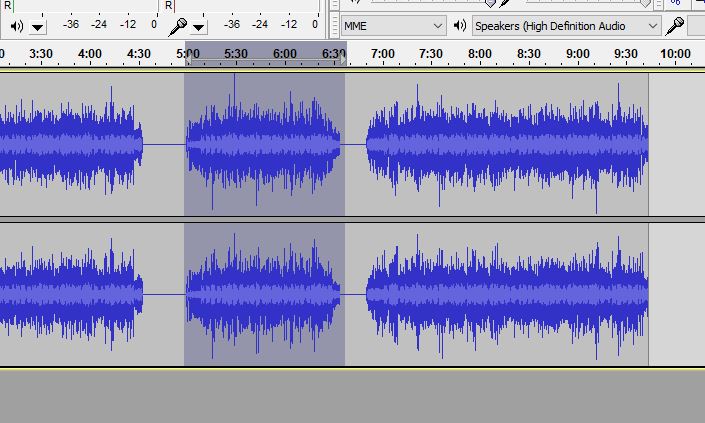Click the 10:00 mark on the timeline ruler
This screenshot has height=423, width=705.
tap(675, 53)
